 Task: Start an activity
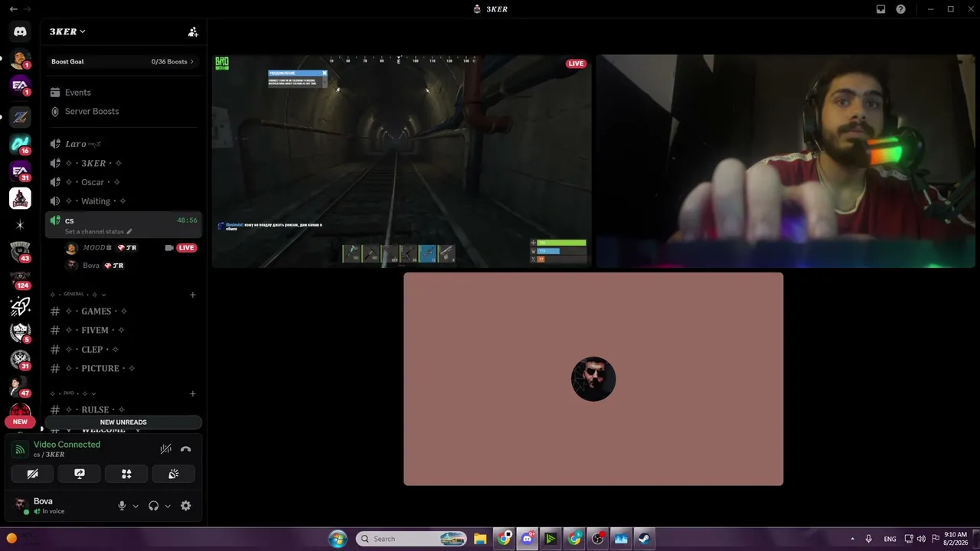(126, 474)
